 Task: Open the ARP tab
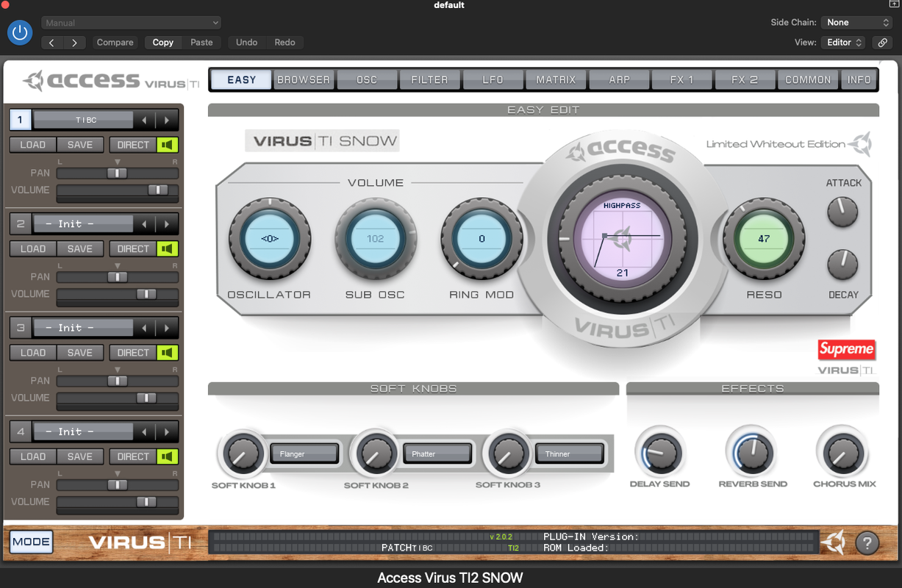tap(619, 79)
